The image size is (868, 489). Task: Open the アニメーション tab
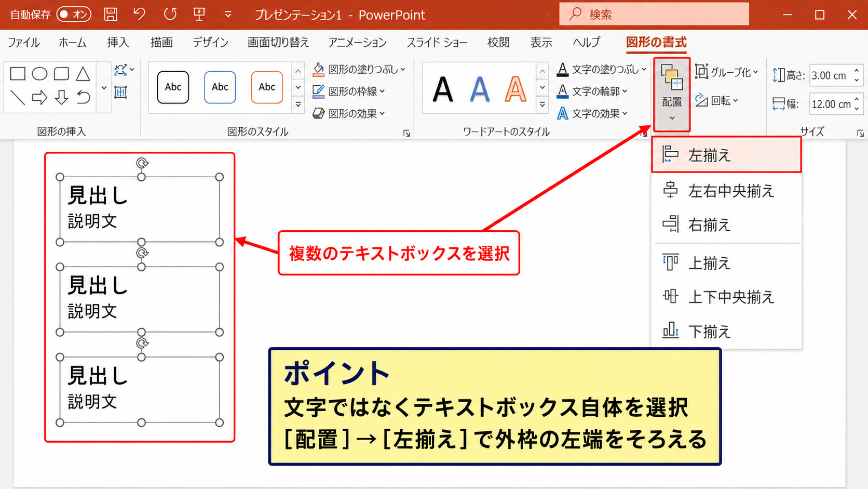pyautogui.click(x=358, y=43)
